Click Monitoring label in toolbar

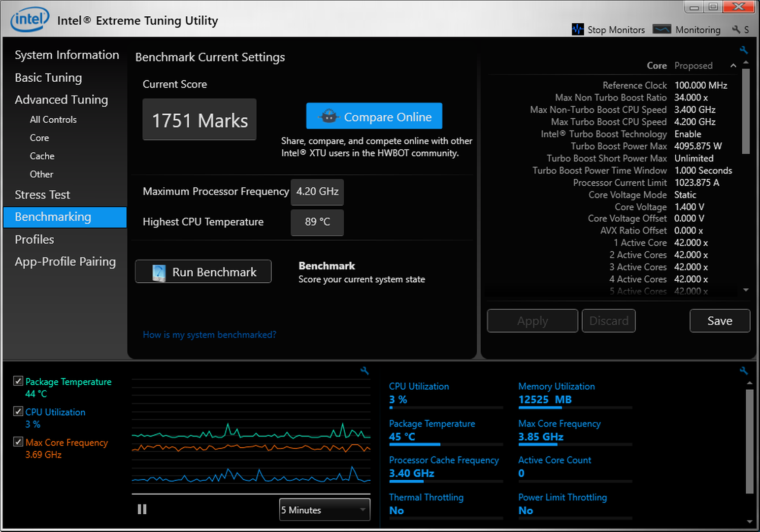point(698,30)
